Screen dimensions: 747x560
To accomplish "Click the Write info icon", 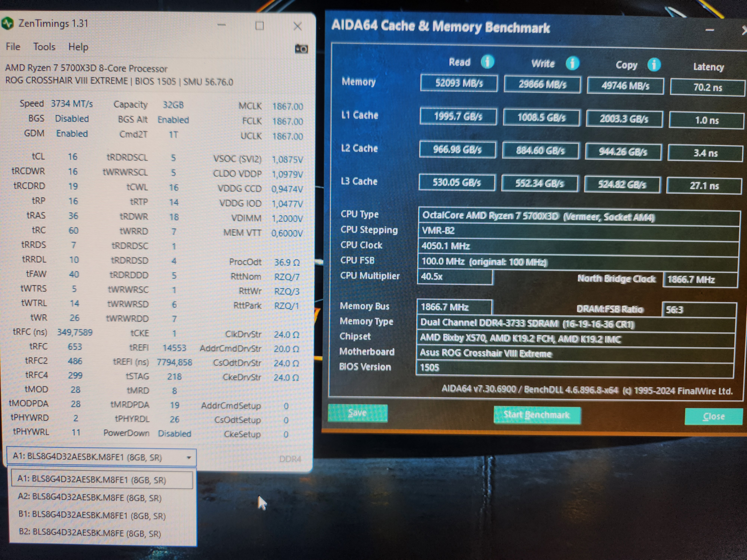I will (572, 63).
